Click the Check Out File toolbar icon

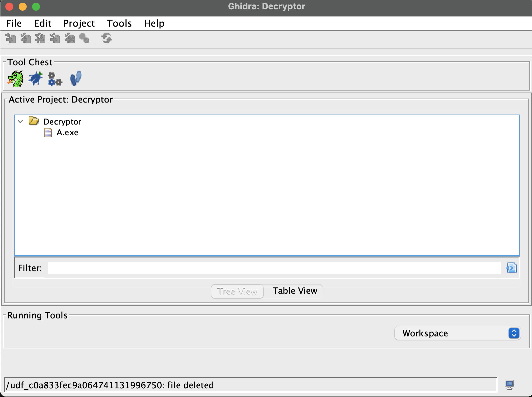click(x=25, y=38)
